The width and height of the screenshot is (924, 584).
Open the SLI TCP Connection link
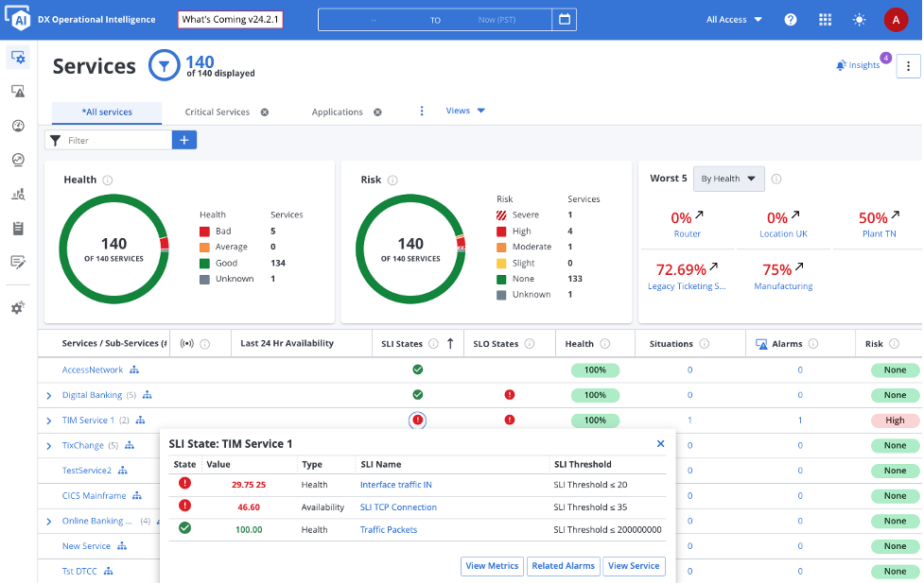pos(397,507)
